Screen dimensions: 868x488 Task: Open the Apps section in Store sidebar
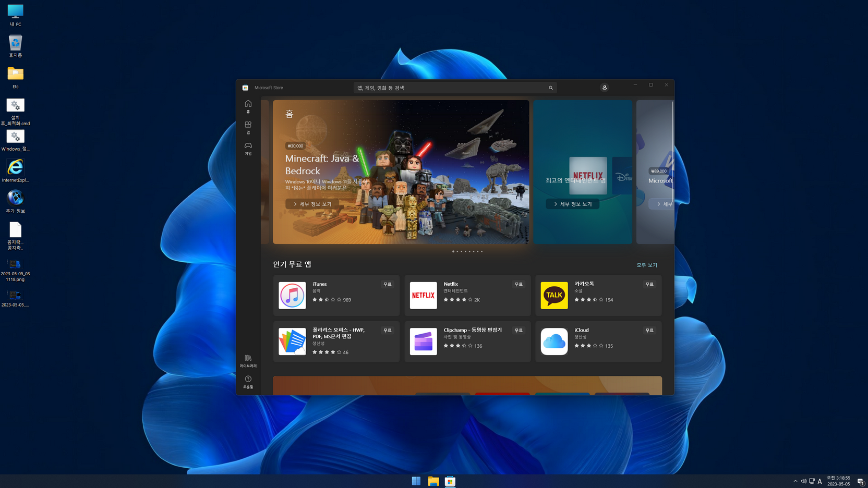(248, 128)
